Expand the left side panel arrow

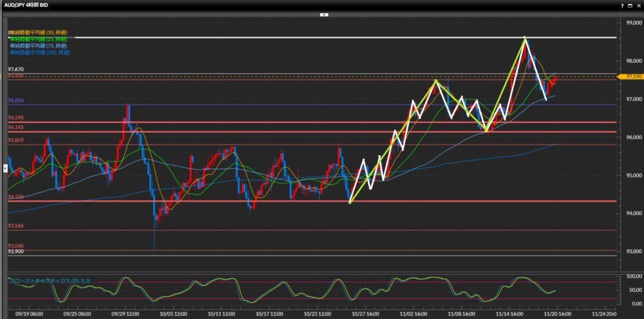tap(6, 168)
